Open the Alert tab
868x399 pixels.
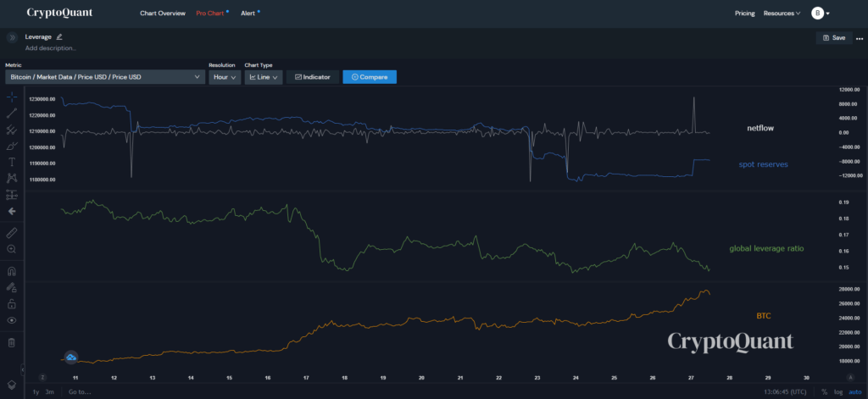(248, 14)
